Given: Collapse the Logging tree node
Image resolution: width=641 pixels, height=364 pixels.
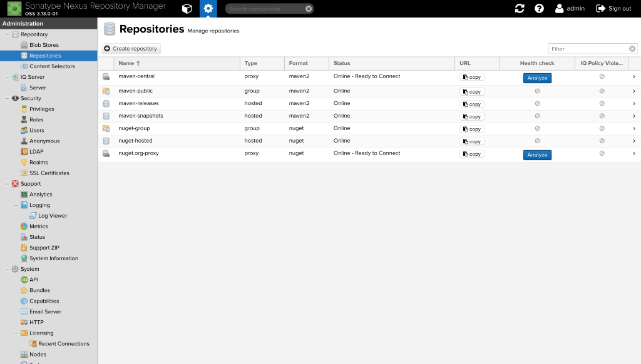Looking at the screenshot, I should pos(16,205).
